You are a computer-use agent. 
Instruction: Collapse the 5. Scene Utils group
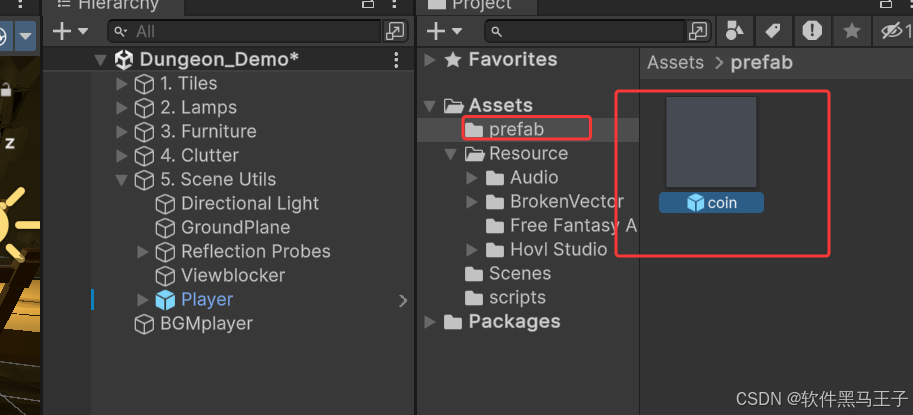click(x=122, y=180)
